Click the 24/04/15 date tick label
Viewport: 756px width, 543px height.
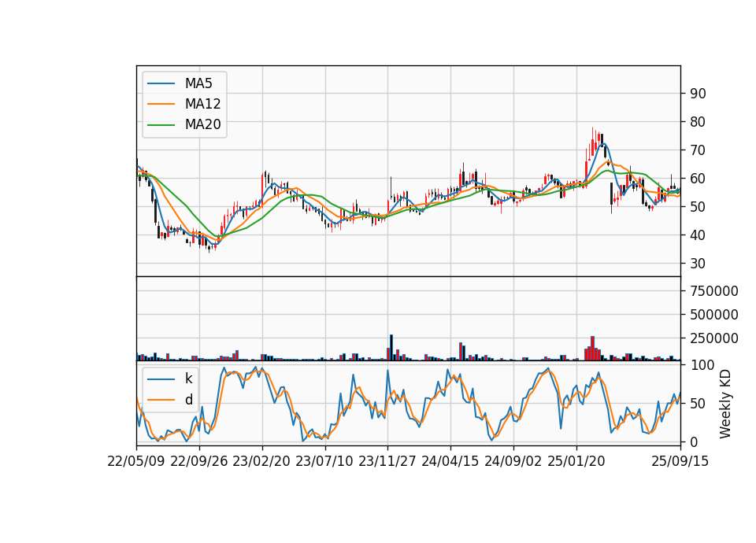450,462
